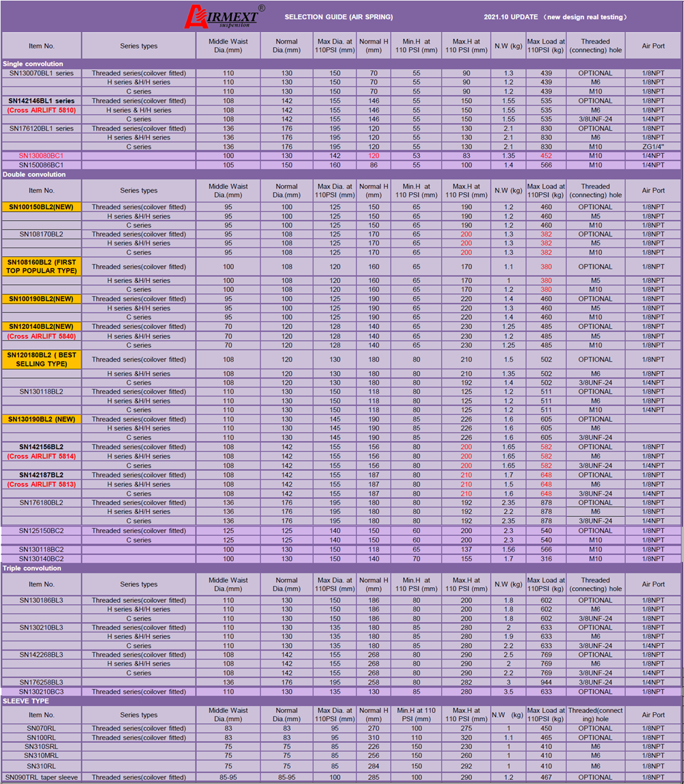Click the highlighted 'SN120140BL2(NEW)' cell
This screenshot has width=684, height=784.
click(42, 327)
